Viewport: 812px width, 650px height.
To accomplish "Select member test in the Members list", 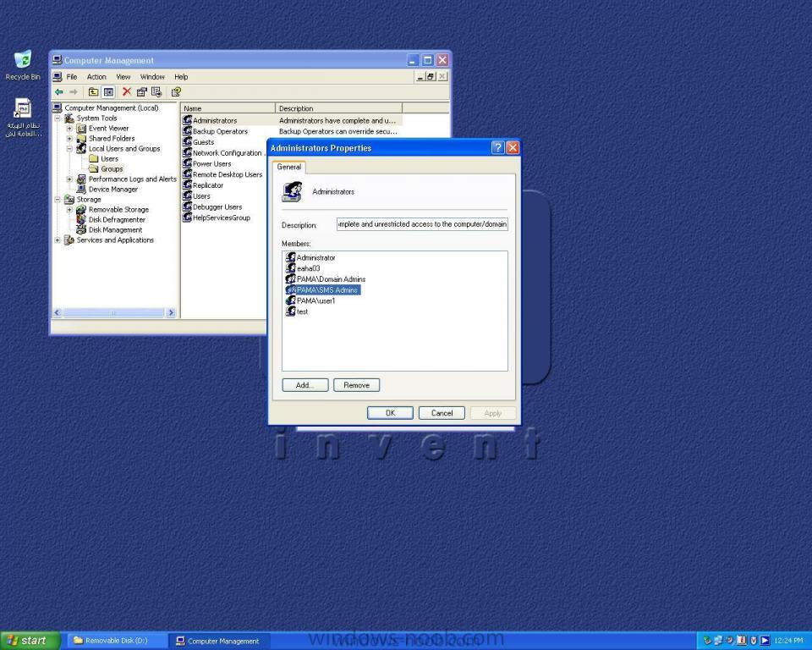I will point(303,312).
